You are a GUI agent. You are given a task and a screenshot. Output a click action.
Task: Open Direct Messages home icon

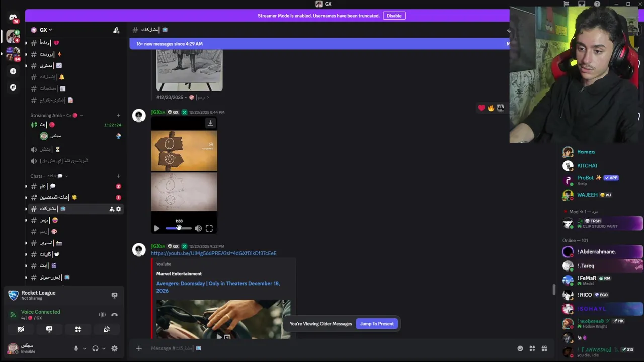tap(13, 17)
